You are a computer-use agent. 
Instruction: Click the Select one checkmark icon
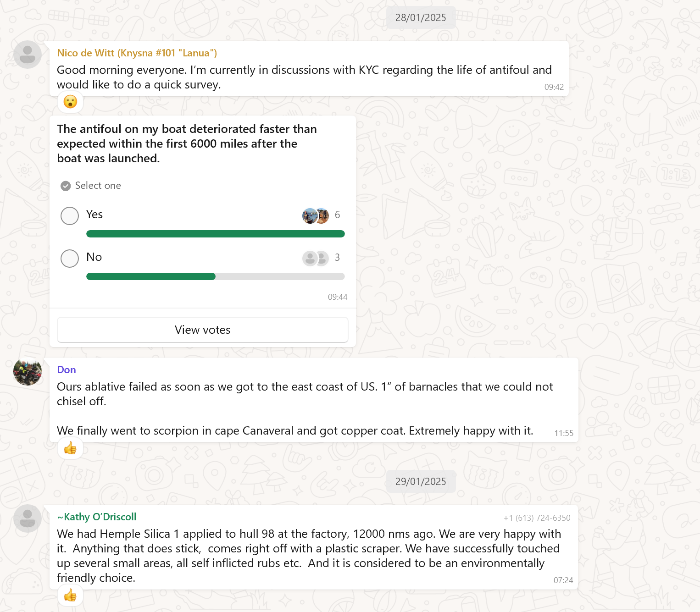(x=66, y=186)
